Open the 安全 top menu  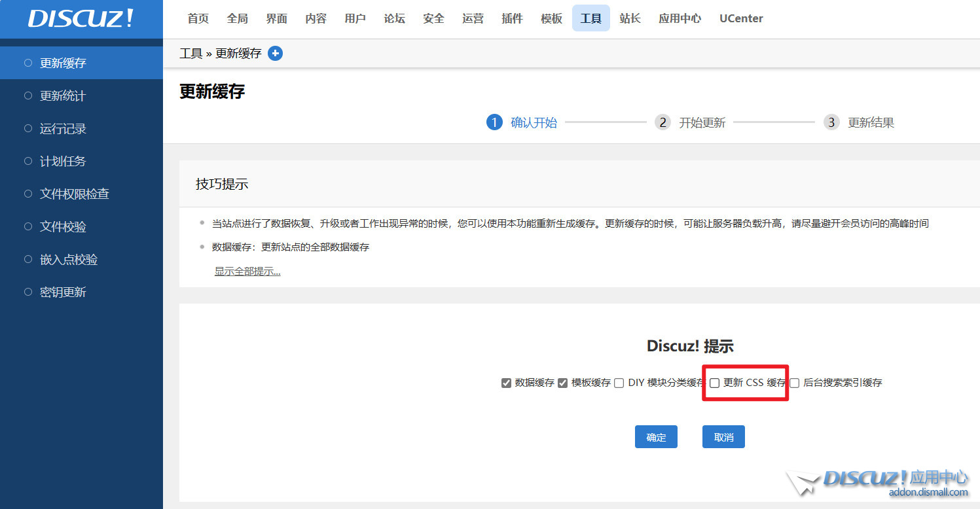(433, 18)
